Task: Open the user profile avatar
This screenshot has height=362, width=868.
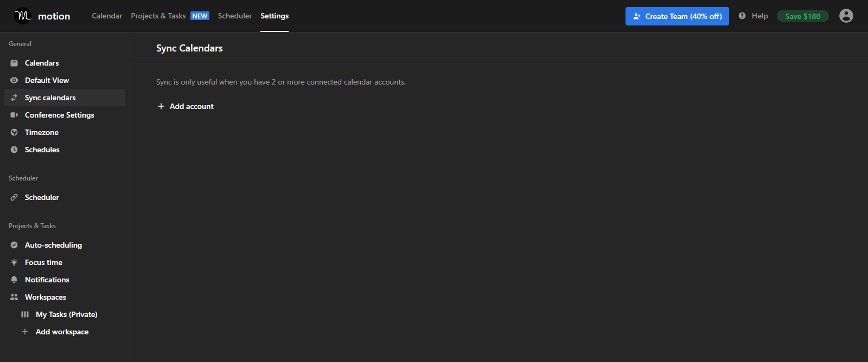Action: coord(846,16)
